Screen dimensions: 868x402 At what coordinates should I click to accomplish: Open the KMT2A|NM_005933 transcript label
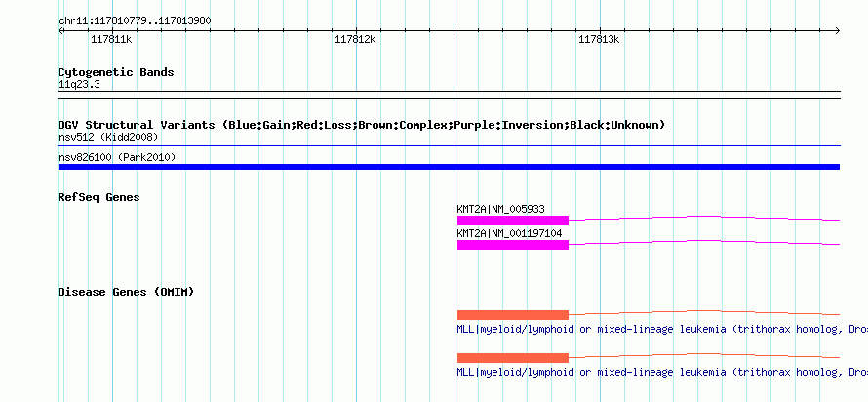pyautogui.click(x=500, y=209)
